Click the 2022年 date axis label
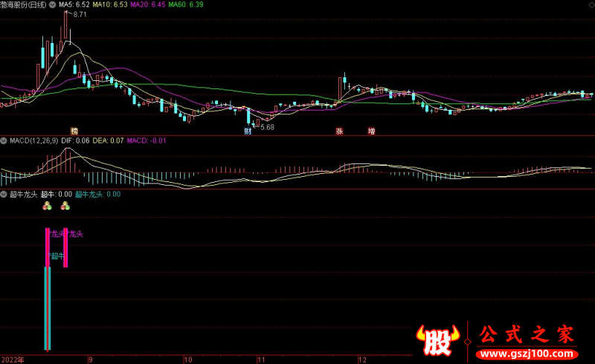Viewport: 595px width, 364px height. [x=13, y=360]
